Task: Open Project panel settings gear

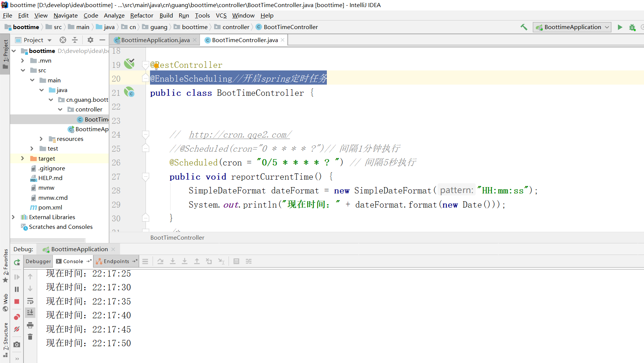Action: click(x=90, y=40)
